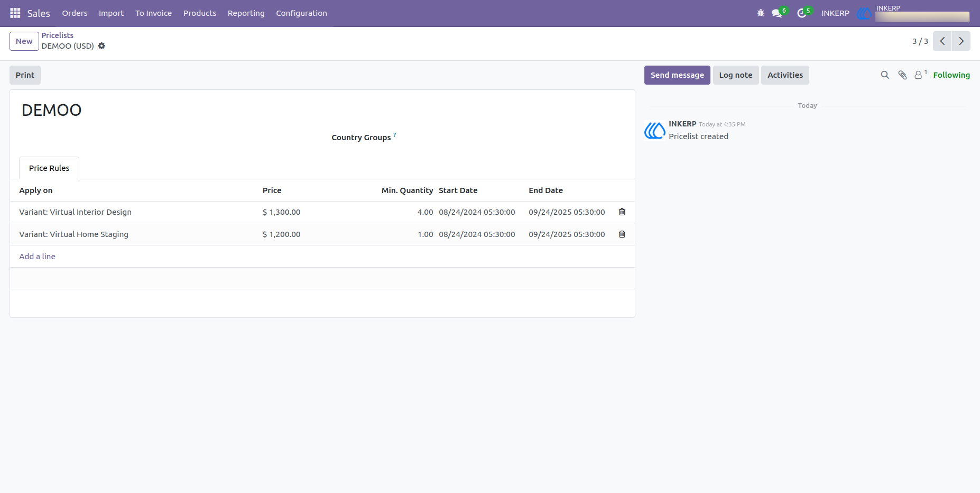Screen dimensions: 980x493
Task: Open the To Invoice menu
Action: tap(153, 13)
